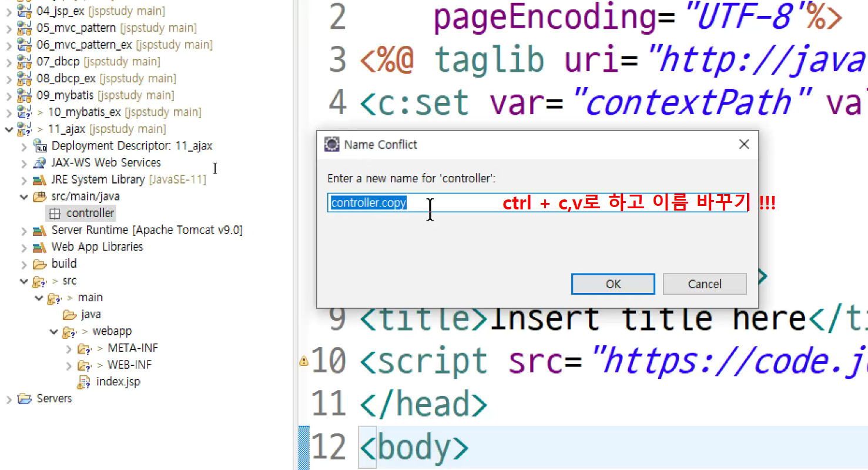Click the webapp folder icon
This screenshot has width=868, height=470.
[x=69, y=332]
